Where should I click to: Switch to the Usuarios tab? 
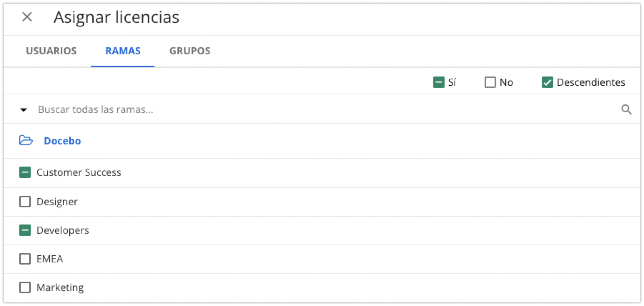51,51
